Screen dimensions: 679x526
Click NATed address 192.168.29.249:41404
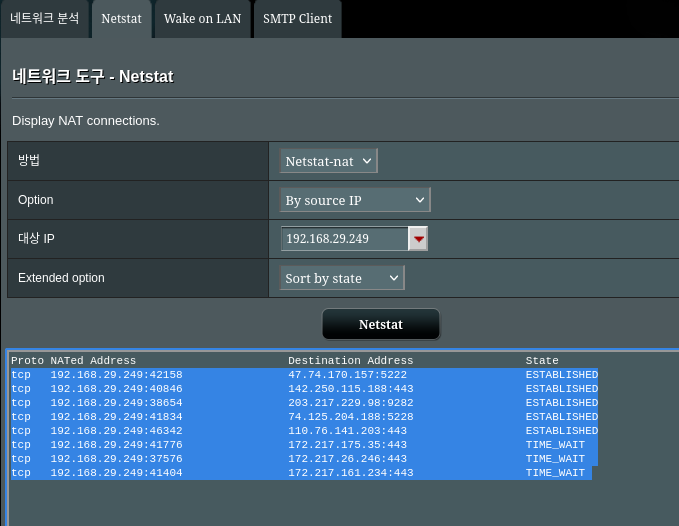(116, 473)
